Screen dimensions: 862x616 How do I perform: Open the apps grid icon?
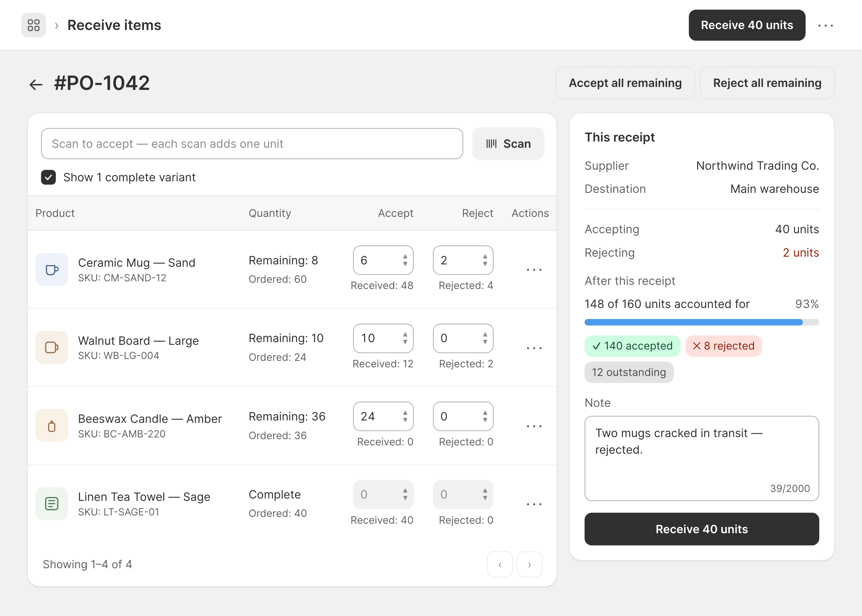click(x=33, y=25)
